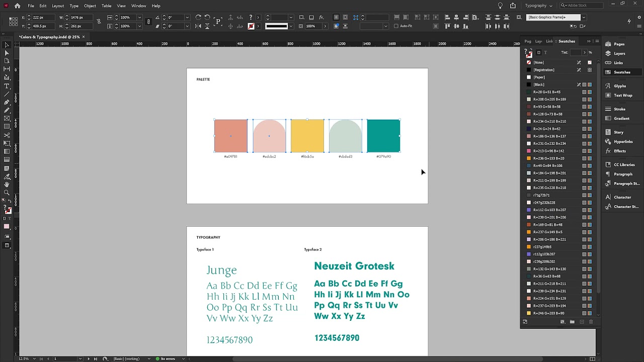Open Hyperlinks panel in dock
The width and height of the screenshot is (644, 362).
623,141
